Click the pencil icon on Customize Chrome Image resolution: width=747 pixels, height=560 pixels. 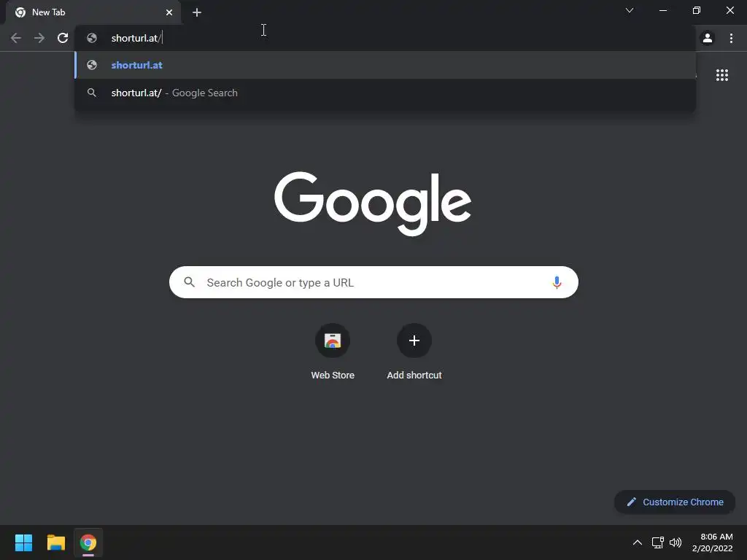point(631,502)
